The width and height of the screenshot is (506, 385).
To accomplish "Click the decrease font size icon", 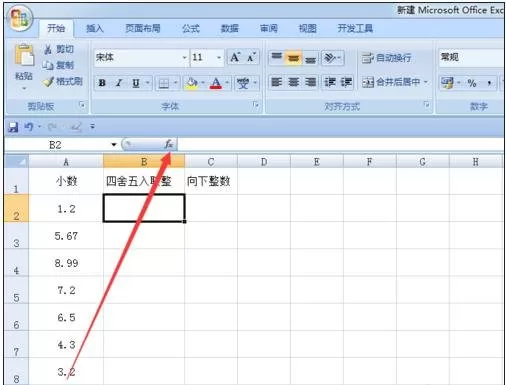I will (251, 57).
